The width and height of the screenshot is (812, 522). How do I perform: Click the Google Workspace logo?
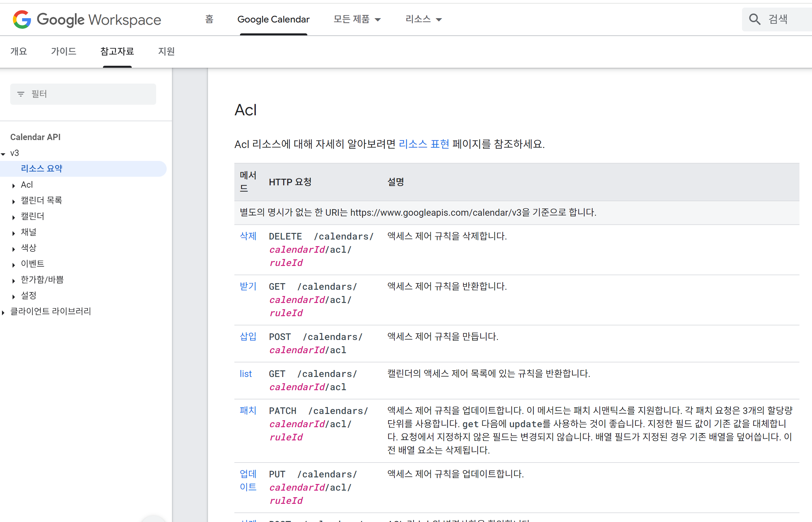coord(87,19)
